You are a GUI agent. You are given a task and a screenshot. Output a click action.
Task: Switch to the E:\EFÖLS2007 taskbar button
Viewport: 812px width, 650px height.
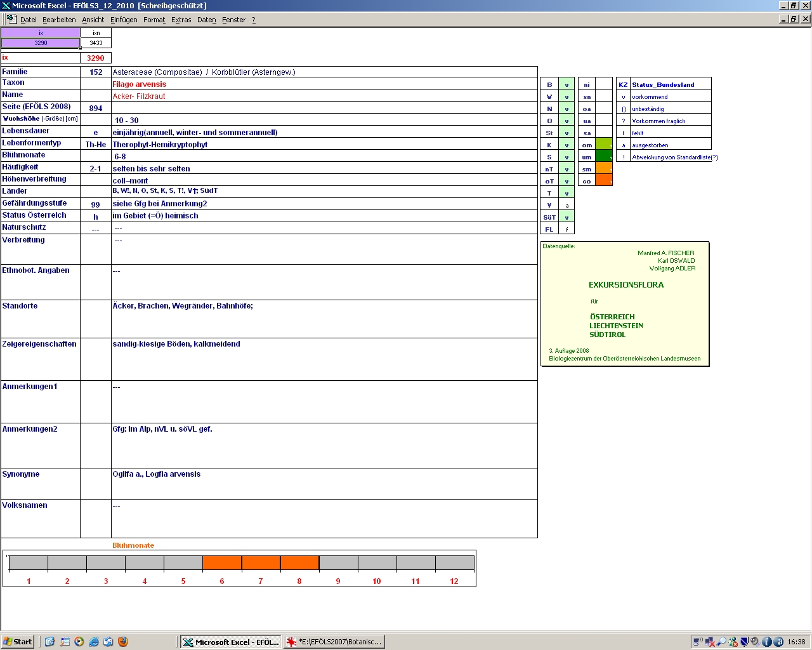click(x=334, y=642)
